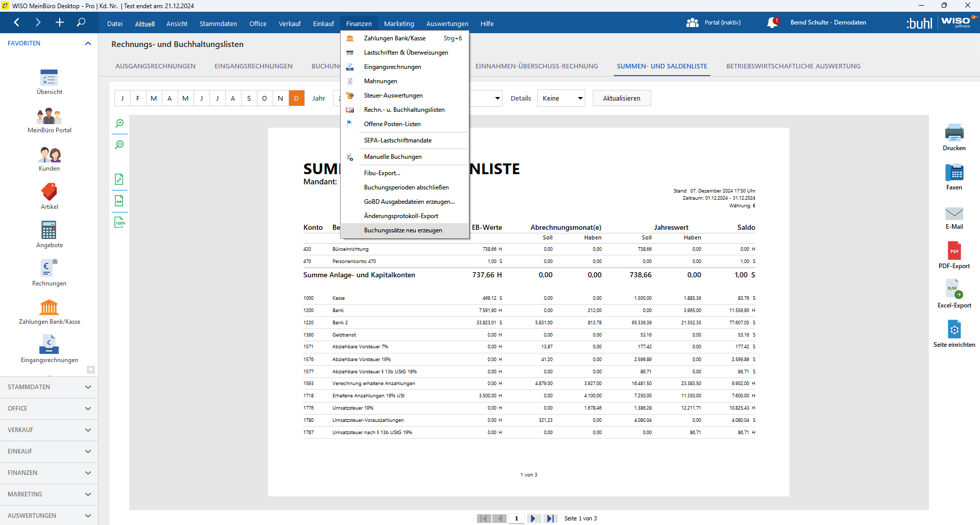
Task: Click Faxen icon
Action: click(954, 177)
